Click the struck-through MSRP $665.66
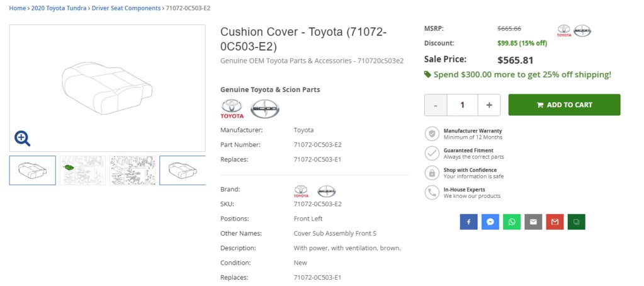The image size is (644, 286). click(x=509, y=28)
